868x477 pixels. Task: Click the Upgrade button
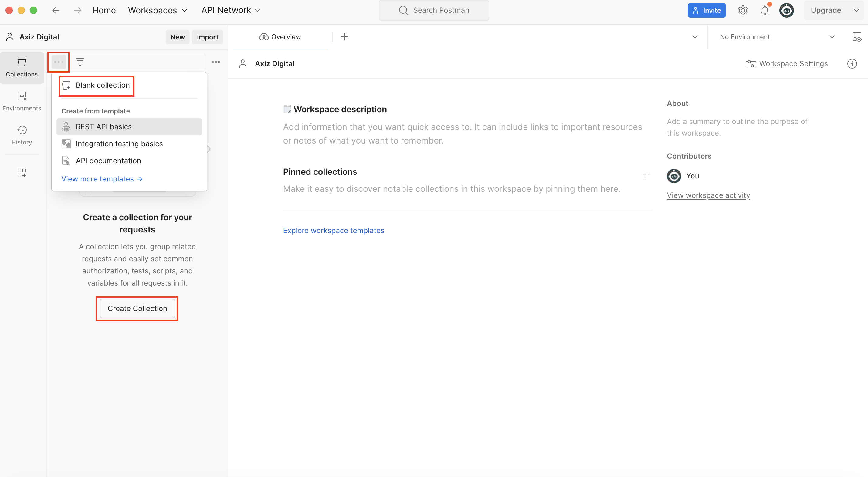click(x=826, y=10)
